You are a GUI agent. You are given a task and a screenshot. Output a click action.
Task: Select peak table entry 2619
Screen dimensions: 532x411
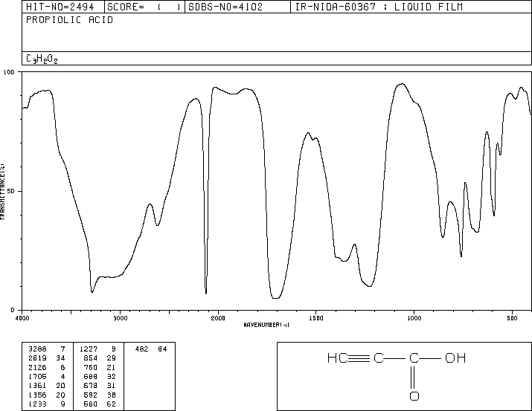47,358
